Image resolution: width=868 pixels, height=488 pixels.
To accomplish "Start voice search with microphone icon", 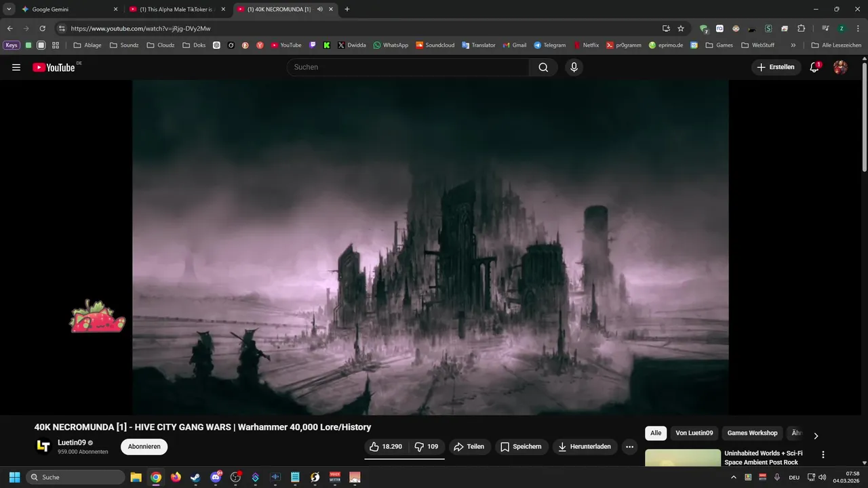I will click(x=574, y=67).
